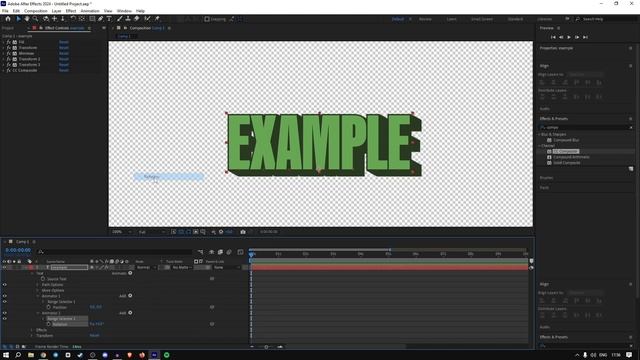Collapse Blur & Sharpen category
Screen dimensions: 640x360
click(539, 134)
